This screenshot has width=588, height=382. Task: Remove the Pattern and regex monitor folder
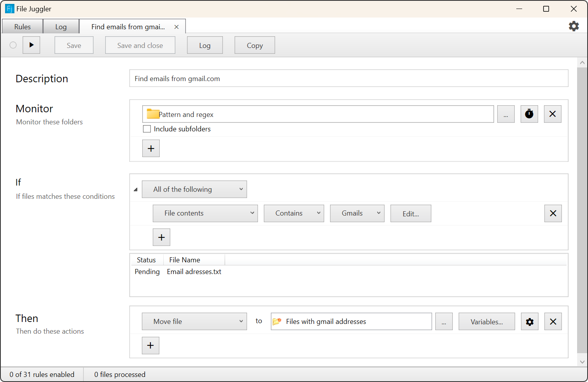[553, 114]
